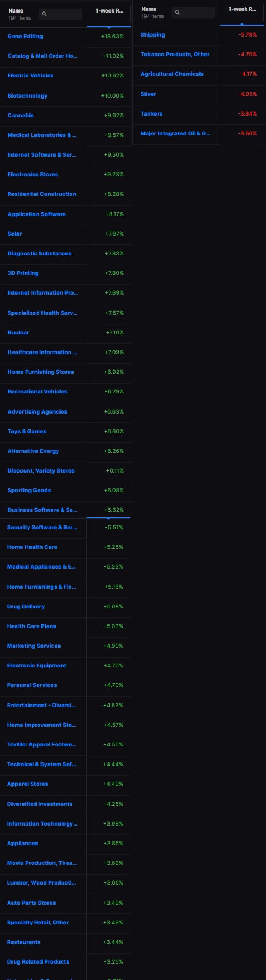This screenshot has width=266, height=980.
Task: Click the Name column header in right table
Action: coord(149,9)
